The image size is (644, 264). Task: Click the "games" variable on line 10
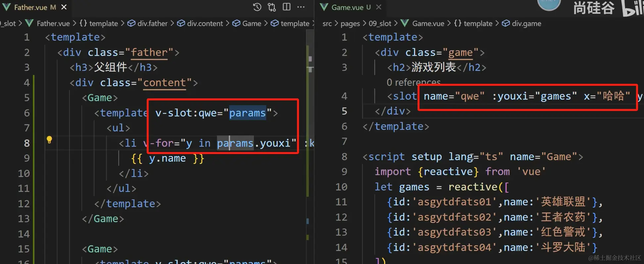[414, 187]
